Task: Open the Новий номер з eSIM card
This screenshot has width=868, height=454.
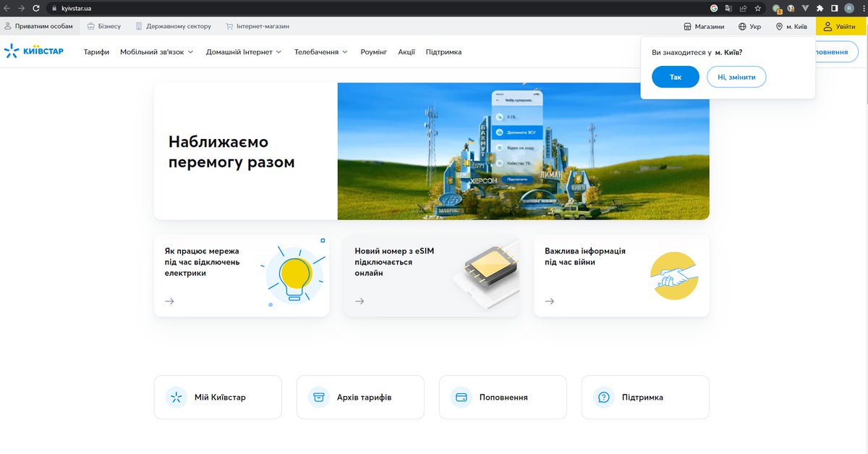Action: pos(432,275)
